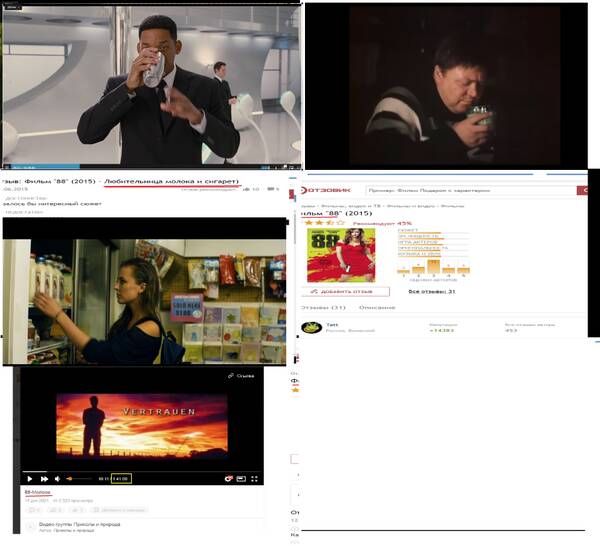Open the Видео группы Приколы и природа link
Viewport: 600px width, 546px height.
point(80,524)
